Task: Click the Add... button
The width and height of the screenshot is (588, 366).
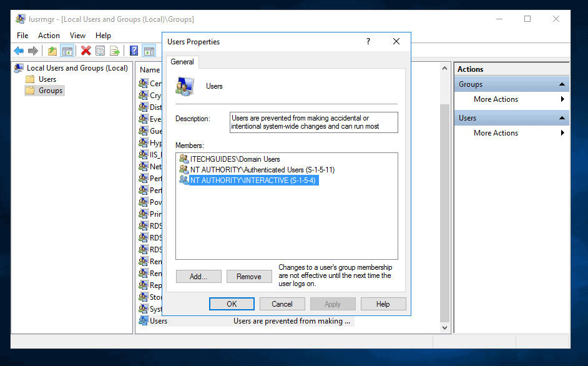Action: [x=198, y=277]
